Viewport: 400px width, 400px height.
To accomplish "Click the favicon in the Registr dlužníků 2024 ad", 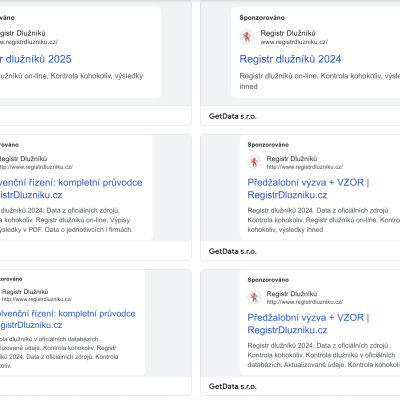I will (247, 37).
